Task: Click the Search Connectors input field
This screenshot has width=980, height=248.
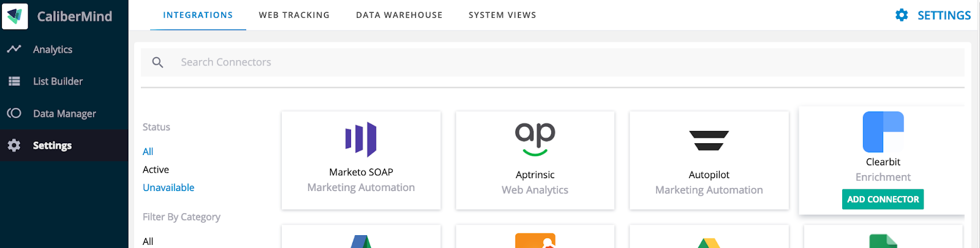Action: [x=552, y=62]
